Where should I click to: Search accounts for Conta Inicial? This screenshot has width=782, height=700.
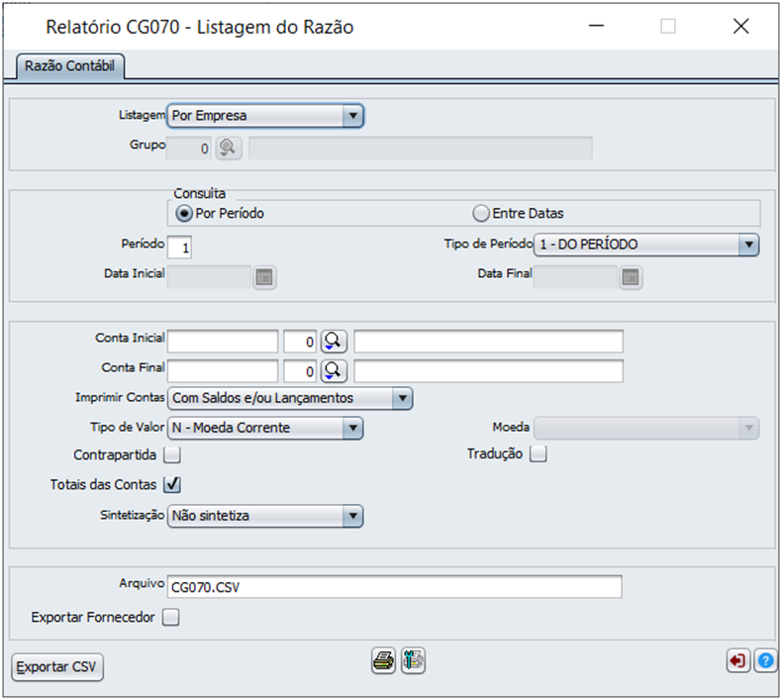pos(334,342)
